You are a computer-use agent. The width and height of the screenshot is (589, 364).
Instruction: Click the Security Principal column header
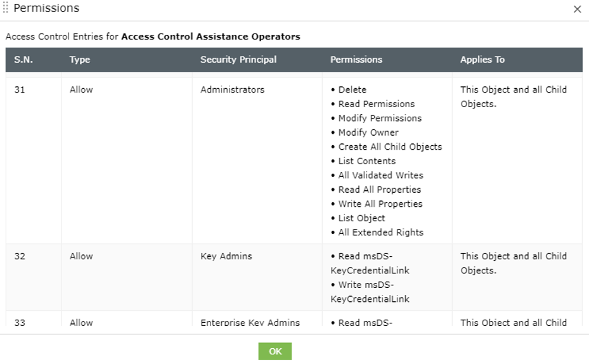coord(238,60)
